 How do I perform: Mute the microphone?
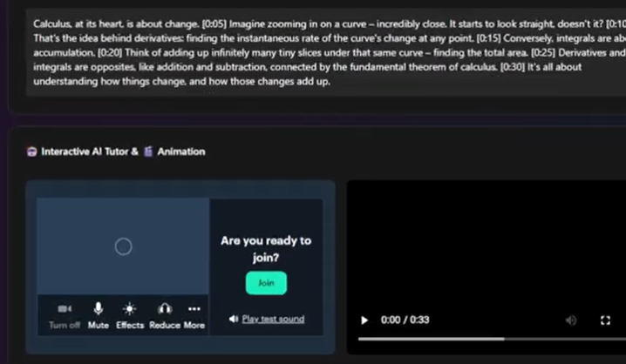(99, 315)
